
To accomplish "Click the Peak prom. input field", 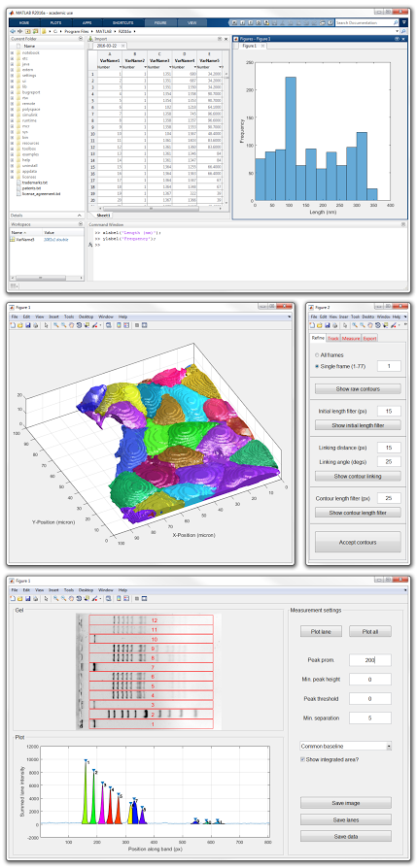I will 370,660.
